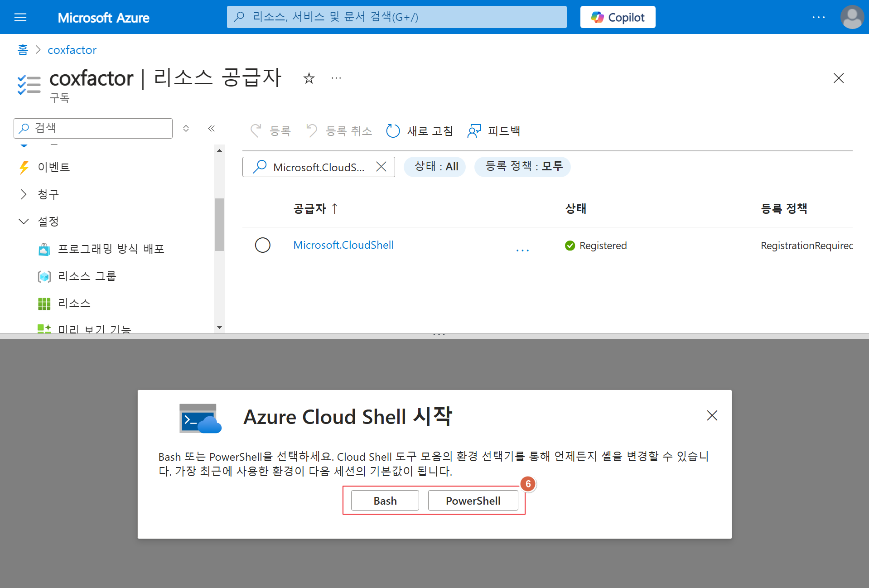Open the 등록 정책 : 모두 filter
The image size is (869, 588).
(x=523, y=167)
